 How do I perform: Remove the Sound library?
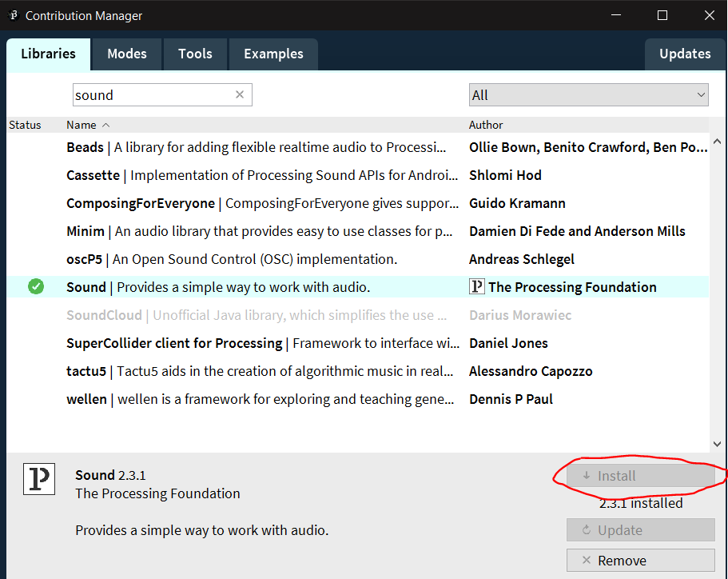(640, 561)
